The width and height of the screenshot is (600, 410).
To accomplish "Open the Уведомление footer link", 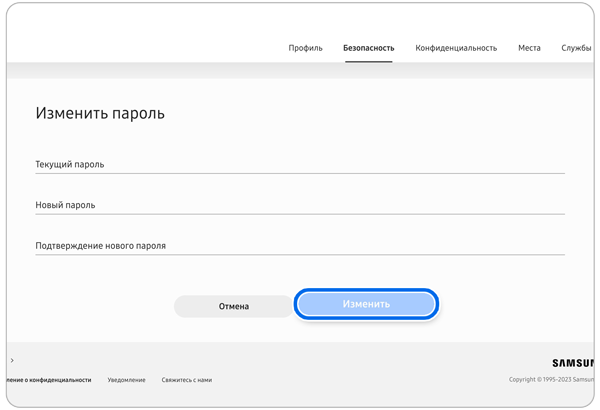I will [x=126, y=380].
